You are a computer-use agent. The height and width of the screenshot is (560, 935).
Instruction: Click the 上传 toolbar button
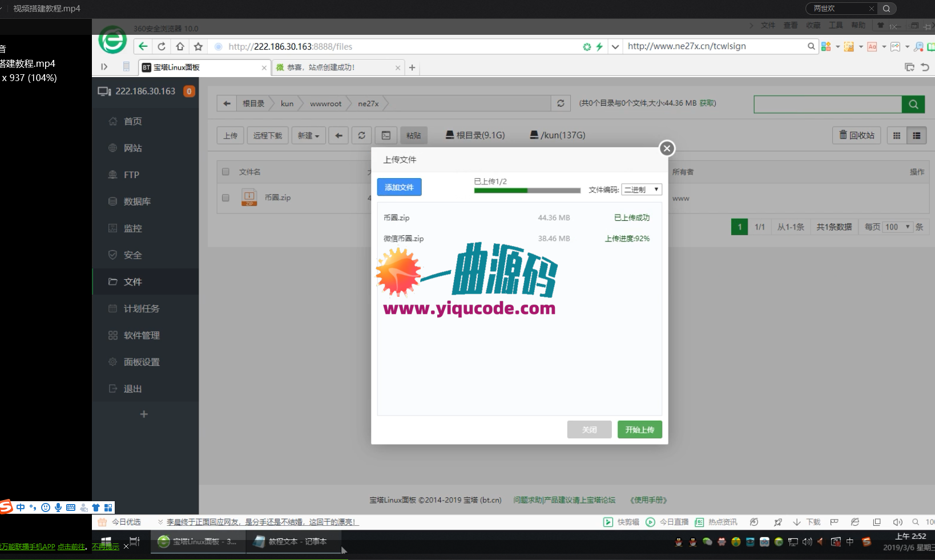pos(231,135)
